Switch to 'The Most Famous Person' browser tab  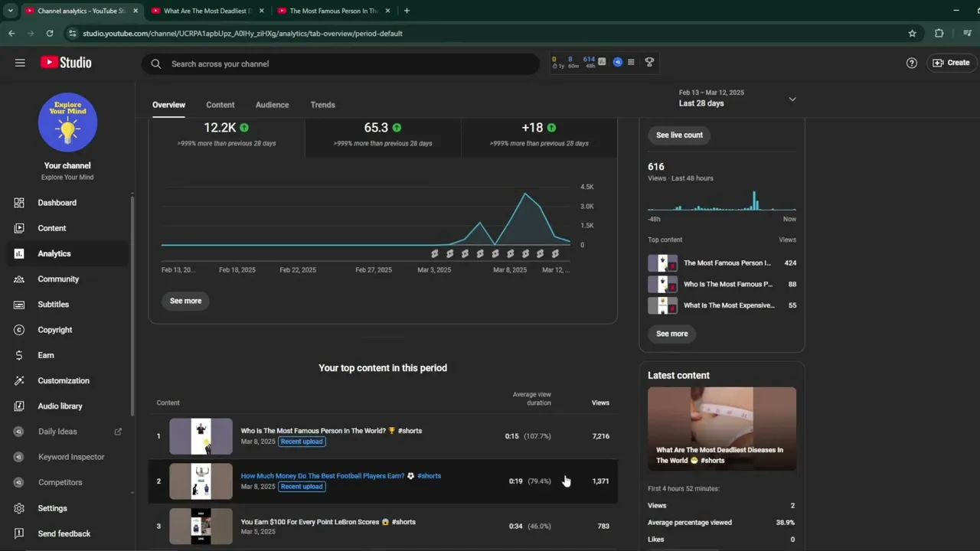pos(333,11)
